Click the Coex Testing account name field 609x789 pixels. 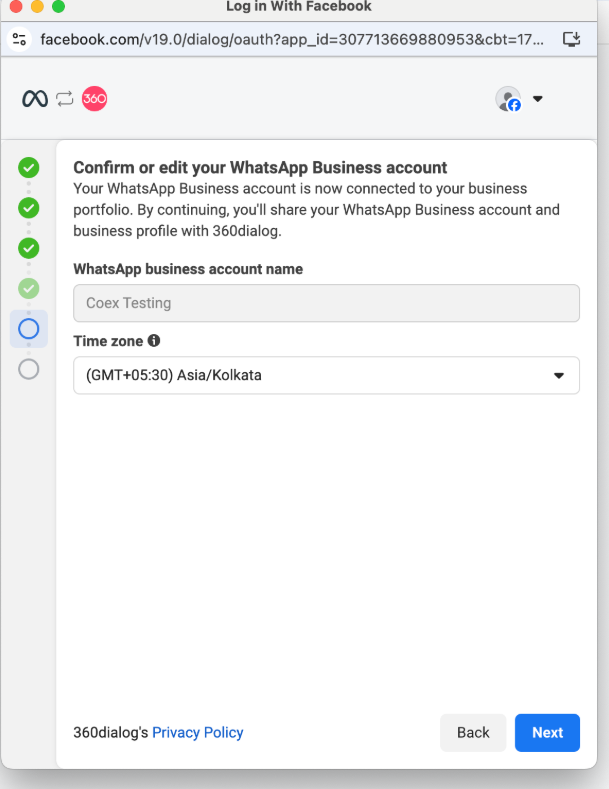pos(326,303)
